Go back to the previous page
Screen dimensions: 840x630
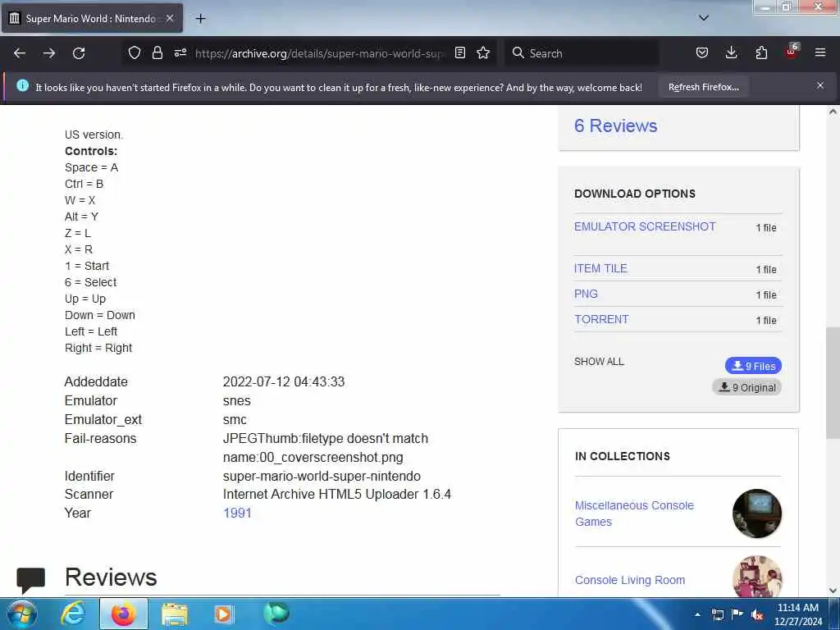point(20,53)
